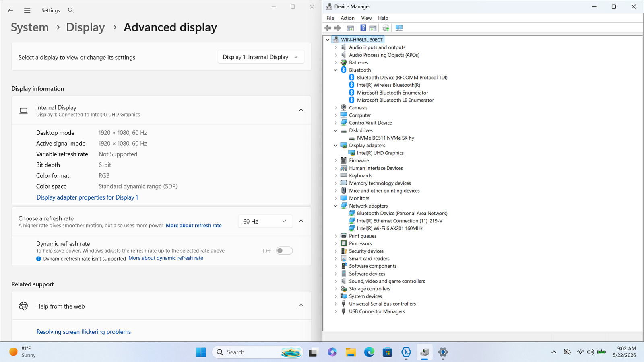This screenshot has height=362, width=644.
Task: Click the taskbar Search box
Action: [258, 352]
